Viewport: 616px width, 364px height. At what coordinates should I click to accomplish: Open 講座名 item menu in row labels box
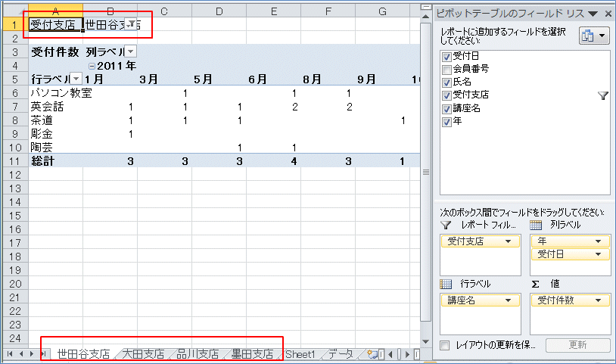508,300
